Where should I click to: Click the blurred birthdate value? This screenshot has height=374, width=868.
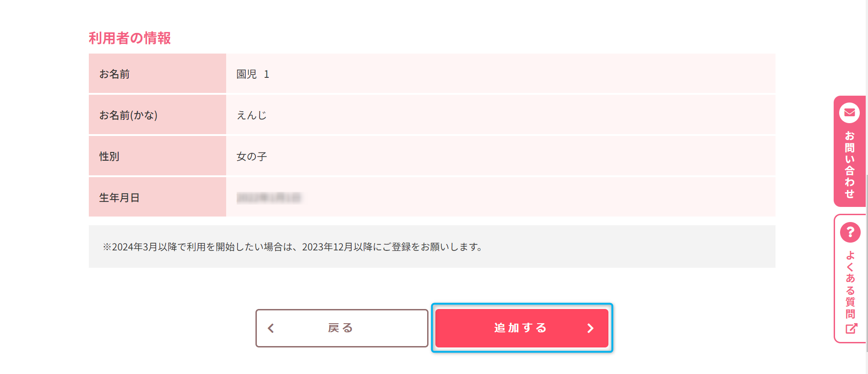point(269,198)
